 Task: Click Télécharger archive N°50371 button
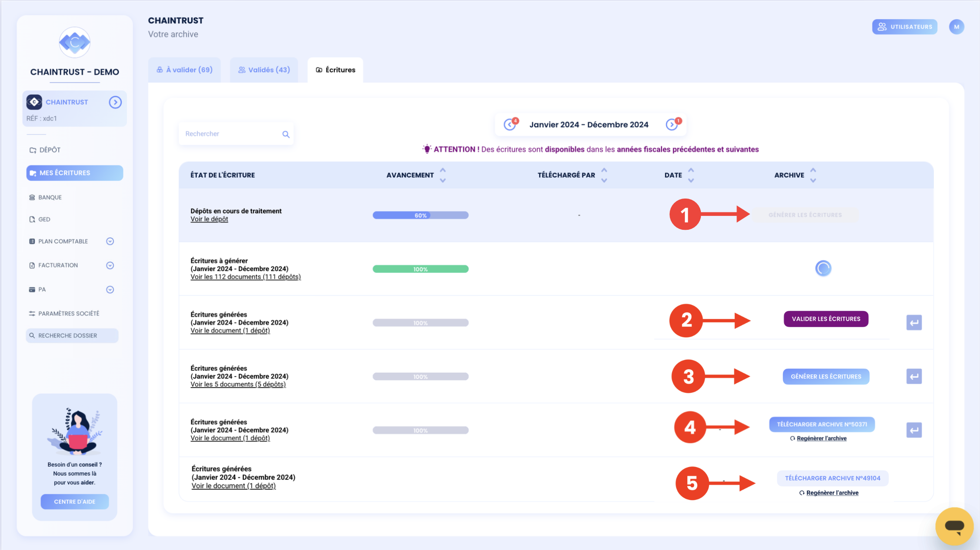tap(822, 424)
